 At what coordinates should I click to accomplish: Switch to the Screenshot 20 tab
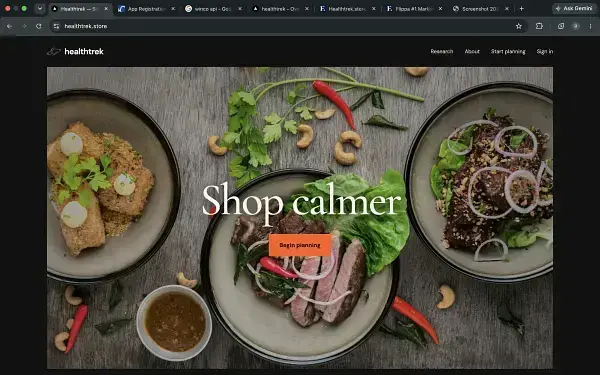click(481, 8)
